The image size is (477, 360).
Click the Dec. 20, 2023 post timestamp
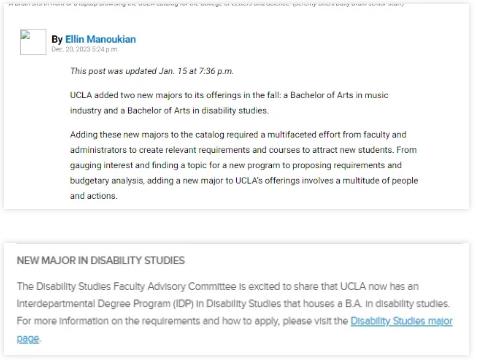point(84,49)
